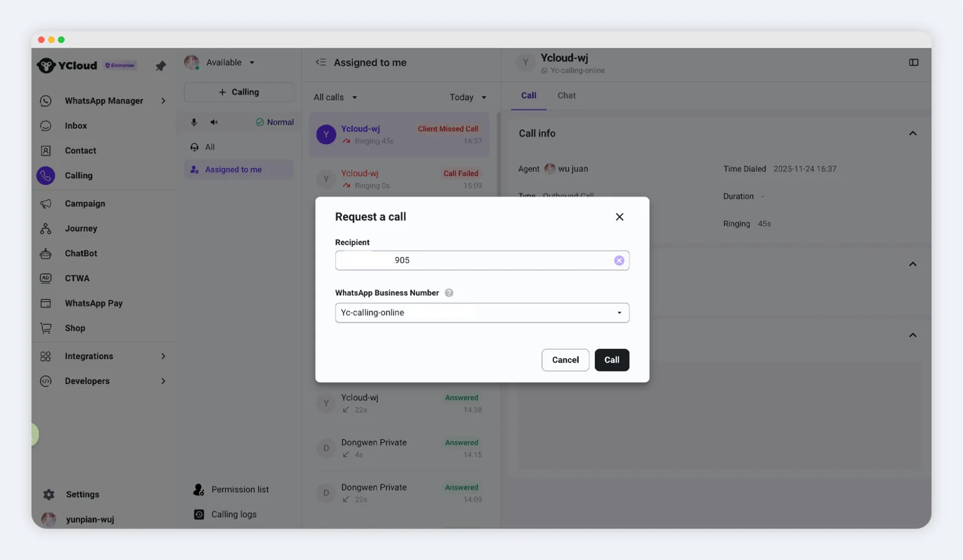This screenshot has height=560, width=963.
Task: Open the Shop cart icon
Action: click(46, 328)
